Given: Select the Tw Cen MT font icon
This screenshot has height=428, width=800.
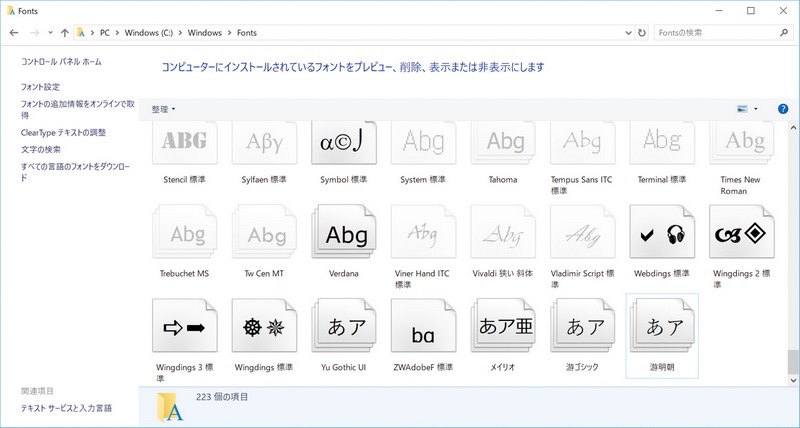Looking at the screenshot, I should click(x=264, y=232).
